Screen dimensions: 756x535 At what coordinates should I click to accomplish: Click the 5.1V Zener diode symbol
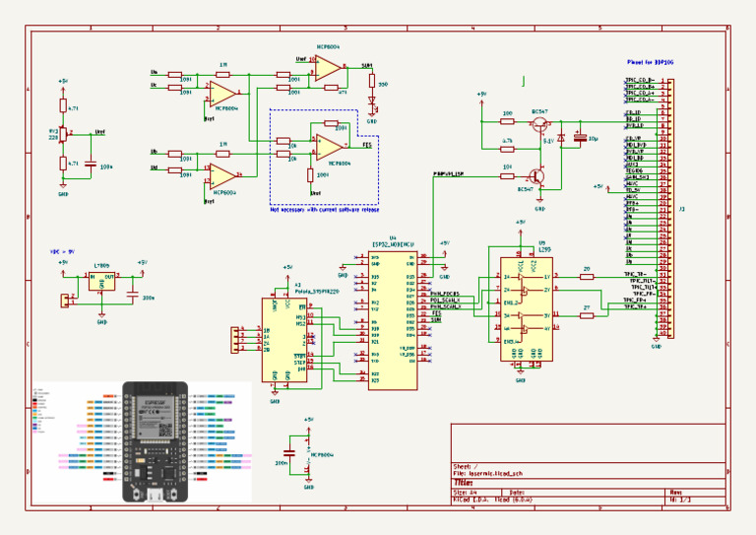pos(561,139)
